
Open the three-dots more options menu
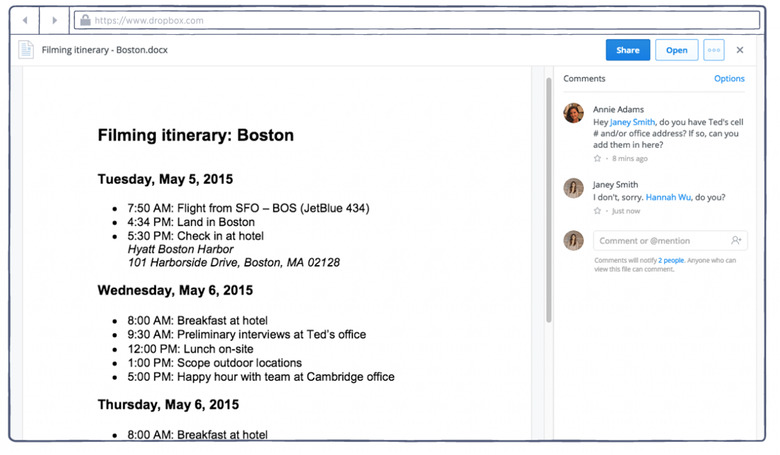coord(714,50)
